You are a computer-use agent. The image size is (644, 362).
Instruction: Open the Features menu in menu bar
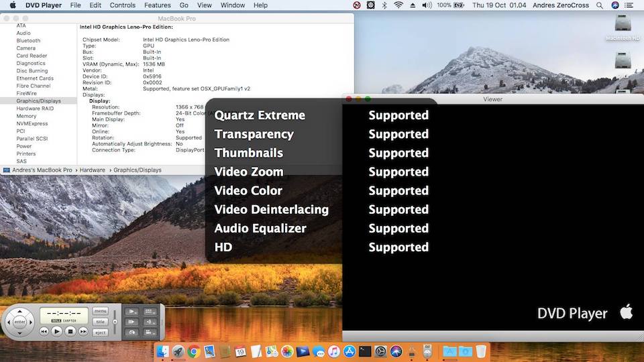click(x=157, y=5)
